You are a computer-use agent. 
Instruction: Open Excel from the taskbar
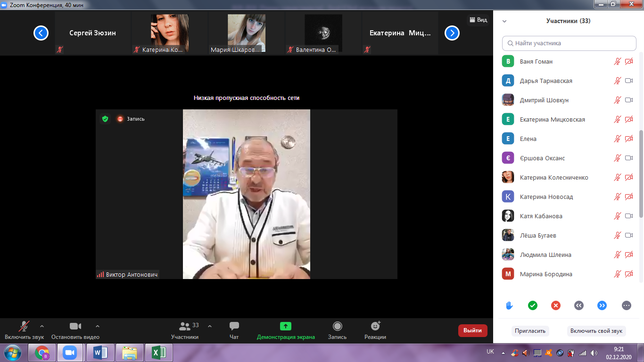tap(159, 353)
